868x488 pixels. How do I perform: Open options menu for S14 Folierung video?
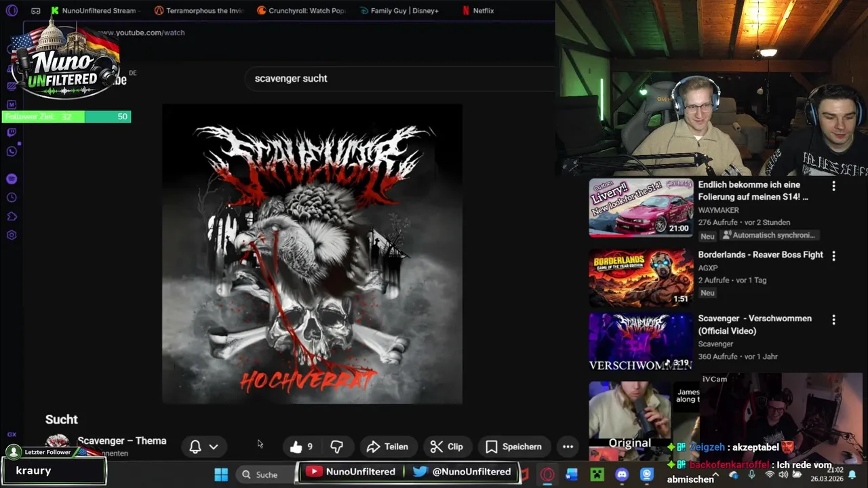[x=833, y=186]
